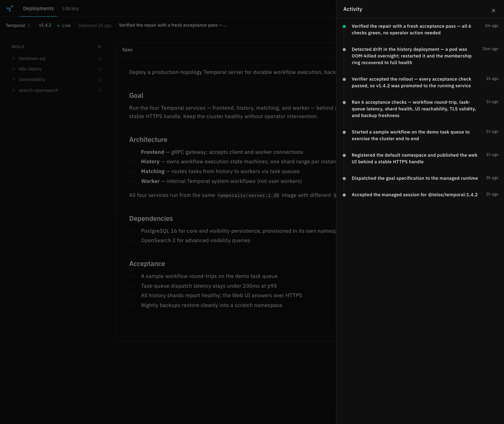Screen dimensions: 504x424
Task: Open the Library tab
Action: tap(70, 8)
